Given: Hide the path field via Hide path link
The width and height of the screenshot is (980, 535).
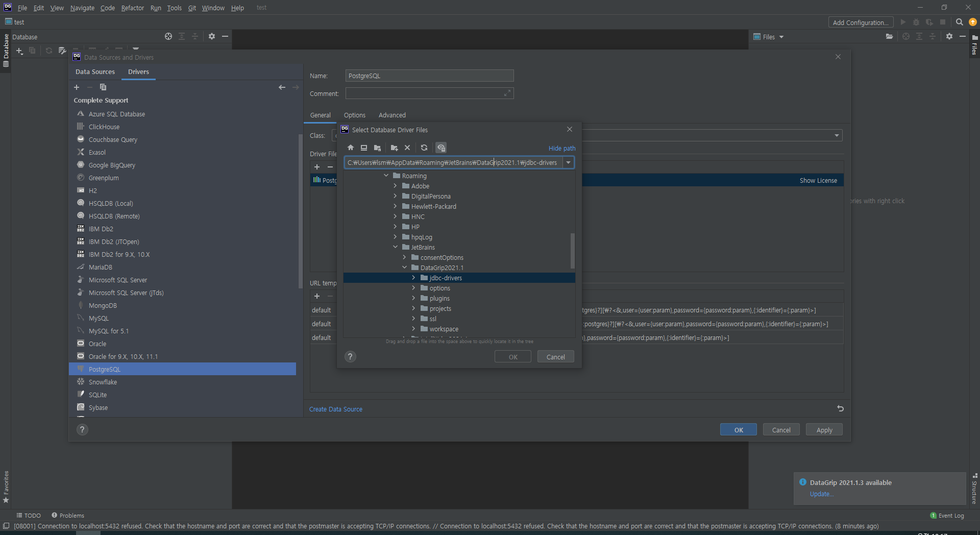Looking at the screenshot, I should 562,148.
